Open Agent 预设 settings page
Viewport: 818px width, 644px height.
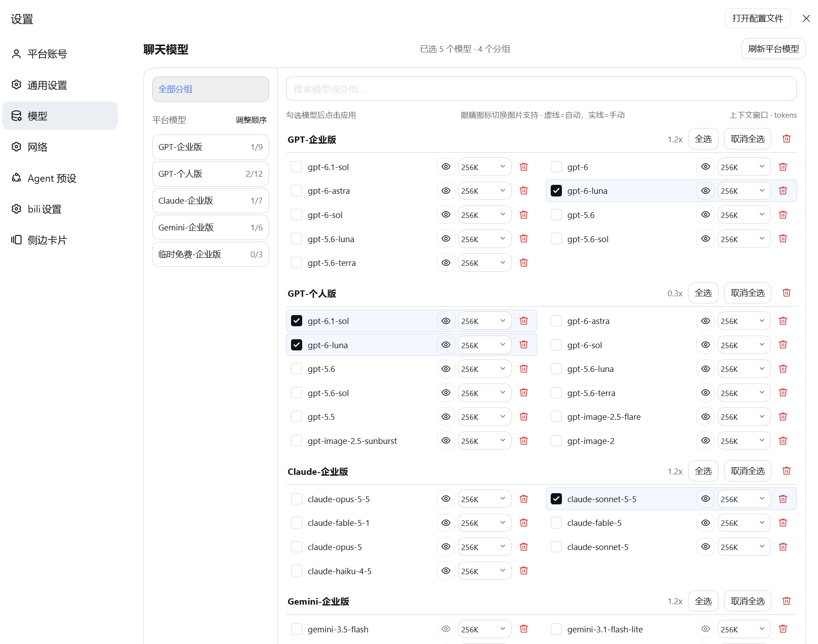60,178
